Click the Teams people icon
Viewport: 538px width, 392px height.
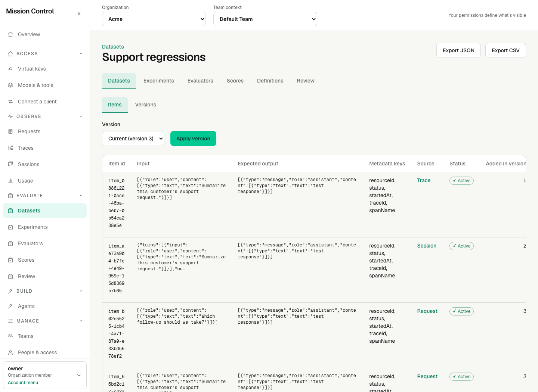tap(10, 336)
